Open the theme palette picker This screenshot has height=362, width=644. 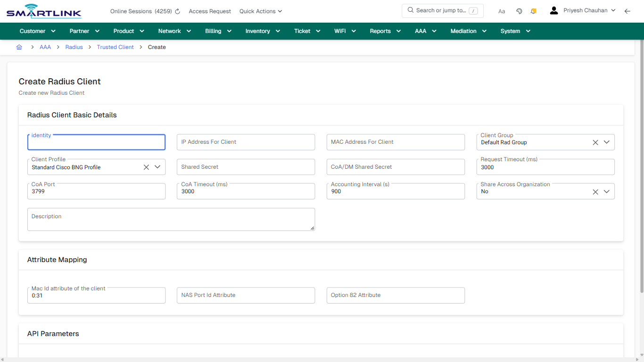tap(519, 11)
